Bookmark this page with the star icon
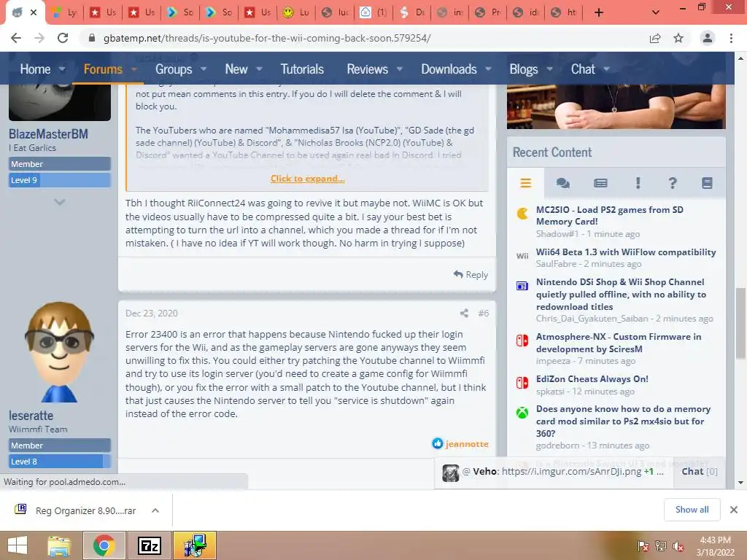This screenshot has width=747, height=560. tap(678, 38)
